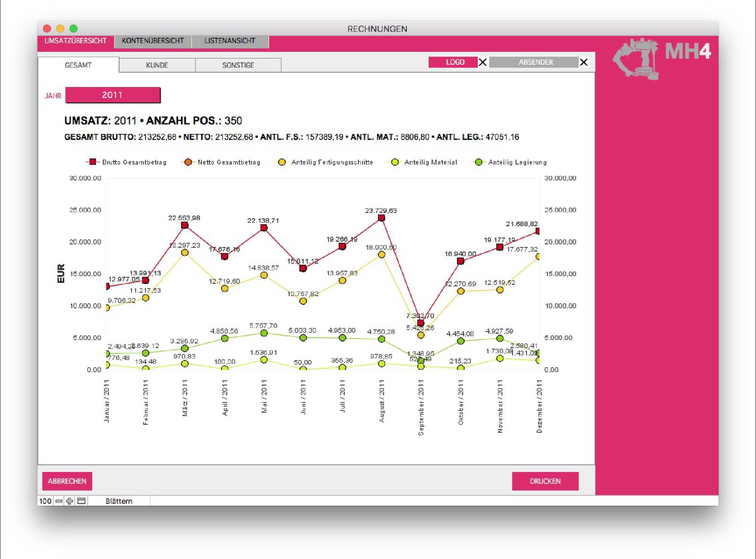Zoom in with the plus icon
Image resolution: width=756 pixels, height=559 pixels.
pyautogui.click(x=70, y=501)
